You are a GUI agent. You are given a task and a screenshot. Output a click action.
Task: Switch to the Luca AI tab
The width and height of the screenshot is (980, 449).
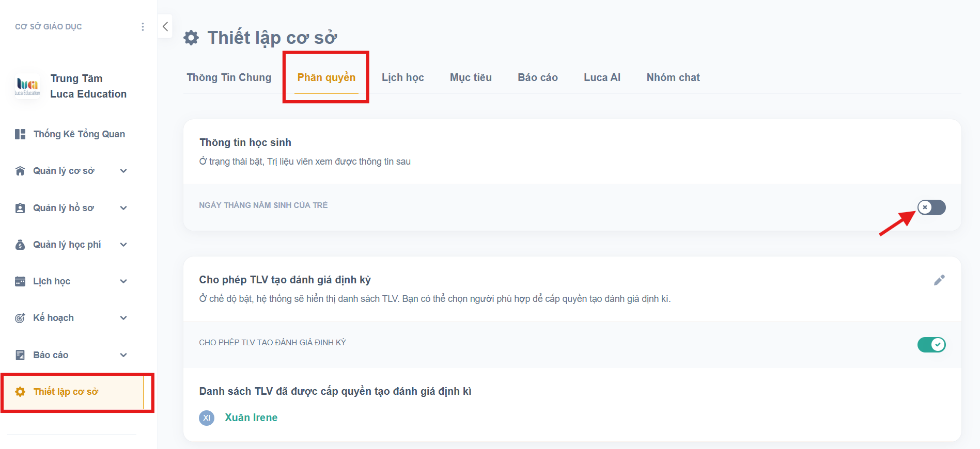tap(602, 77)
